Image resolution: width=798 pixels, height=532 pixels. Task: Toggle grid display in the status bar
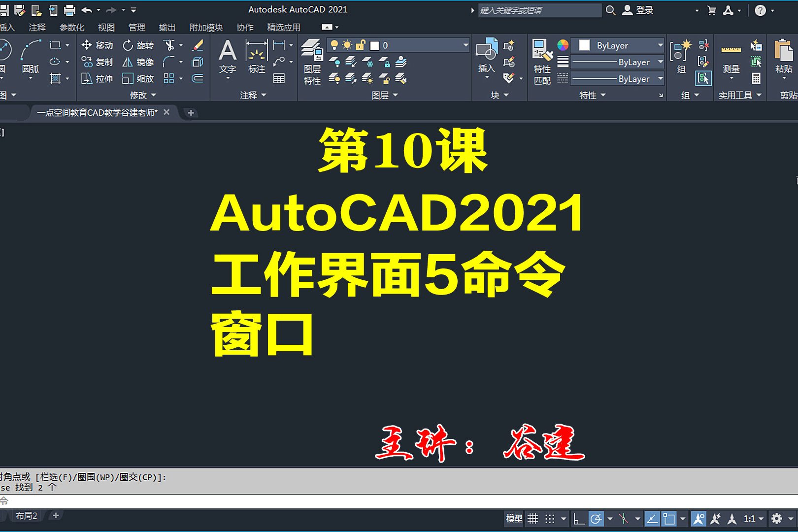(533, 518)
